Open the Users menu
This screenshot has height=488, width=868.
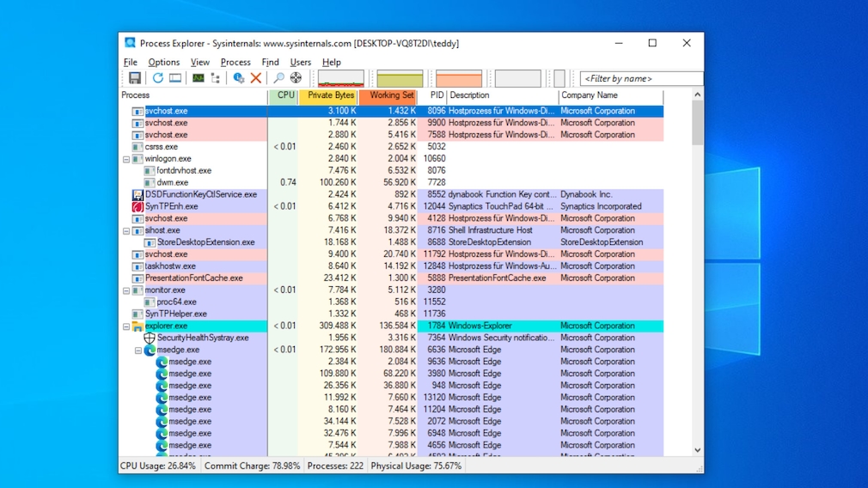tap(301, 62)
